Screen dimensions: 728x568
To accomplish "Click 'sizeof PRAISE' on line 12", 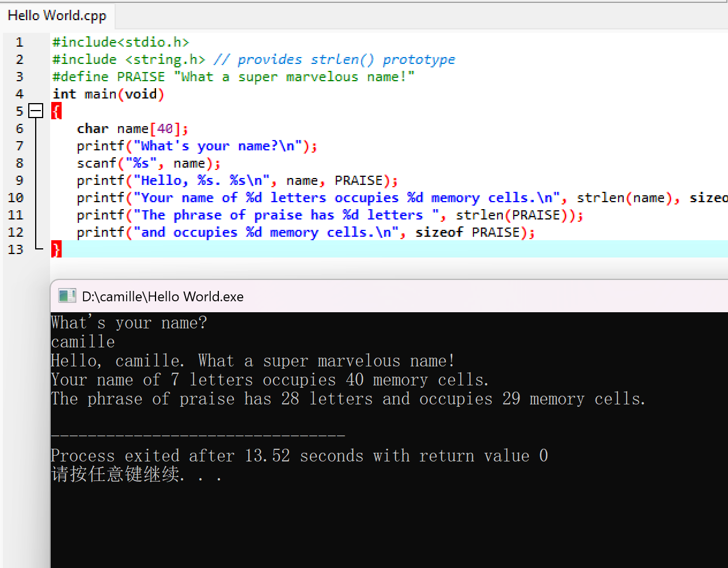I will tap(468, 232).
